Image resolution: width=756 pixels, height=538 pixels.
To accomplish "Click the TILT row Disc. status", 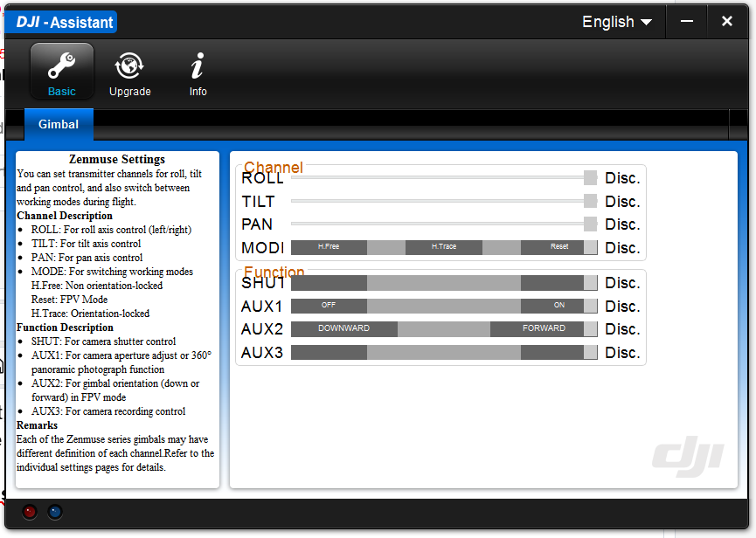I will point(622,202).
